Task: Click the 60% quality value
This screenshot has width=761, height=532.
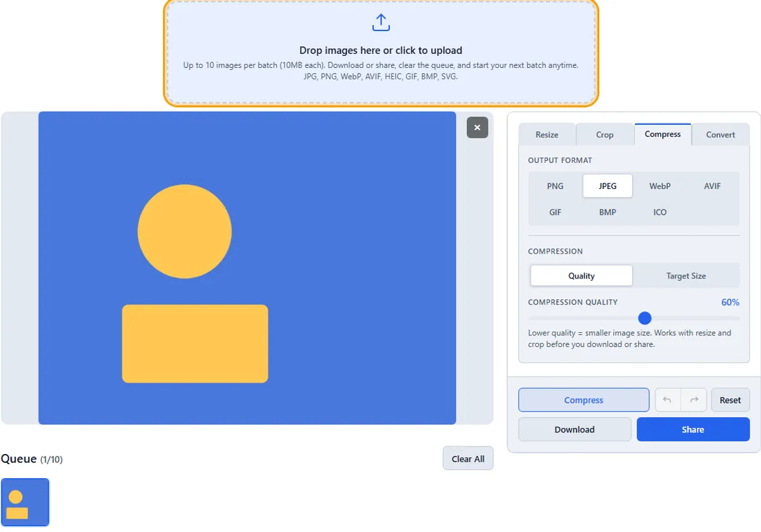Action: tap(731, 302)
